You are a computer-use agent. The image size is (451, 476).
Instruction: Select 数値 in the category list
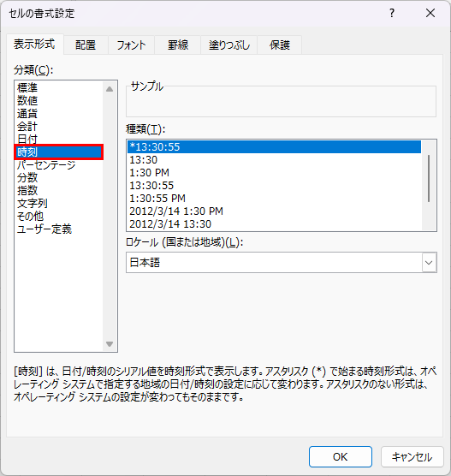59,100
